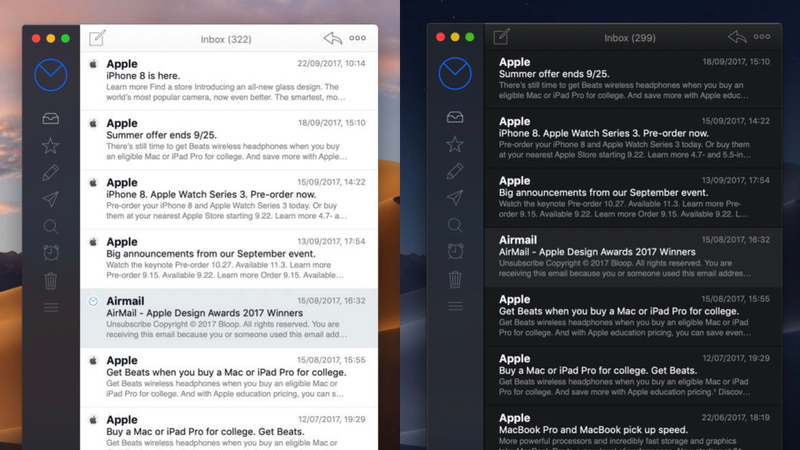Show starred mail in the dark sidebar
The width and height of the screenshot is (800, 450).
coord(455,144)
